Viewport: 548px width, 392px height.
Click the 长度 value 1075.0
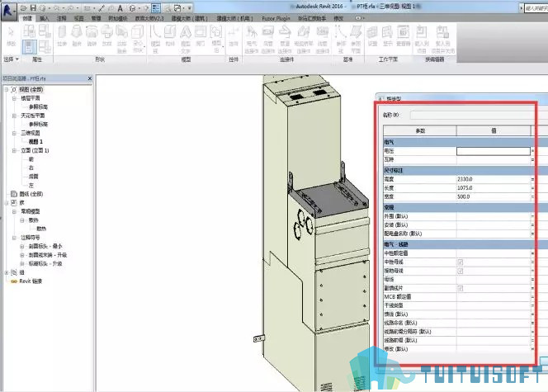pos(465,188)
